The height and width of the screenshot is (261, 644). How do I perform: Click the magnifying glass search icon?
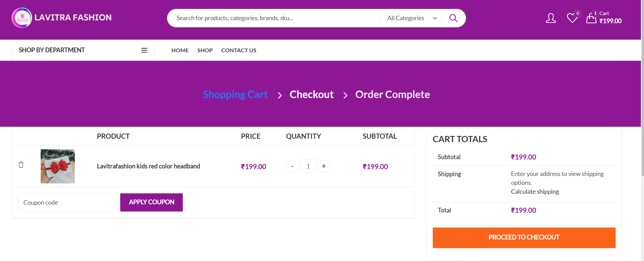(x=453, y=18)
